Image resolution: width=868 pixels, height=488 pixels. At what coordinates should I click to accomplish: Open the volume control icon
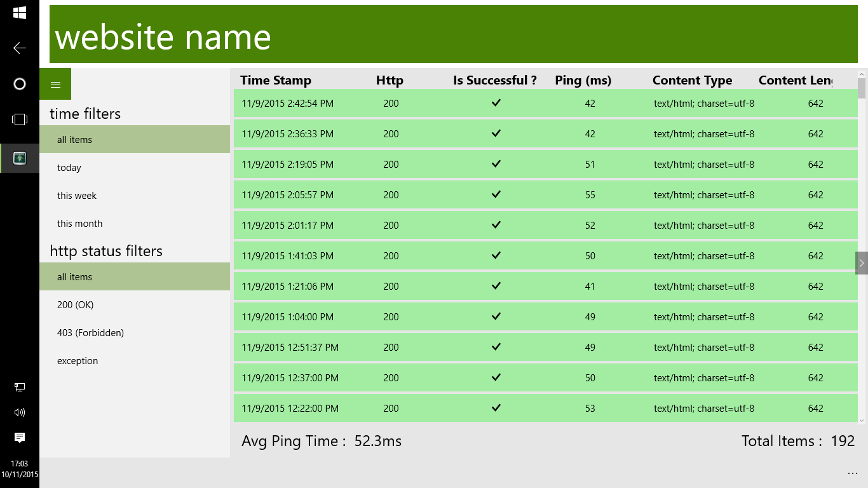[x=20, y=412]
